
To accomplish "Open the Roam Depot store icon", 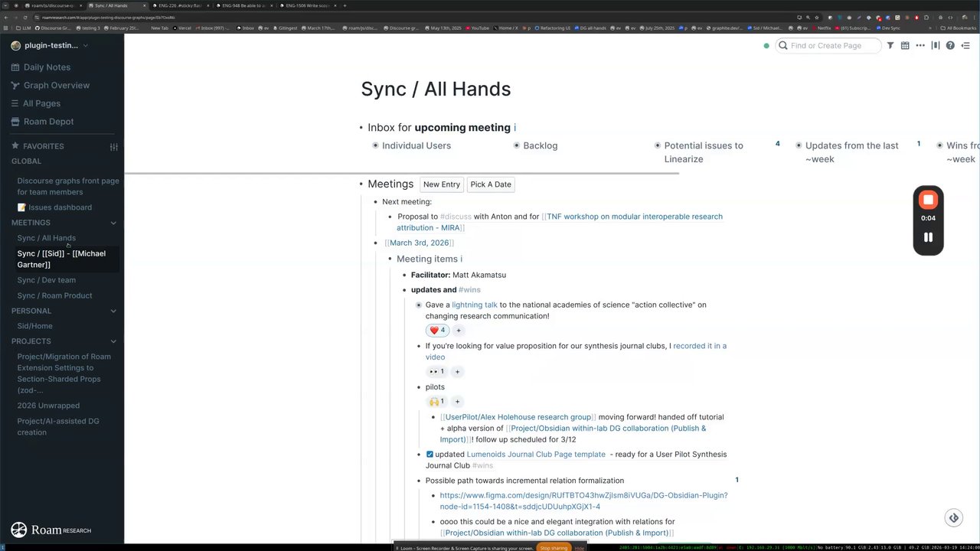I will [x=15, y=122].
